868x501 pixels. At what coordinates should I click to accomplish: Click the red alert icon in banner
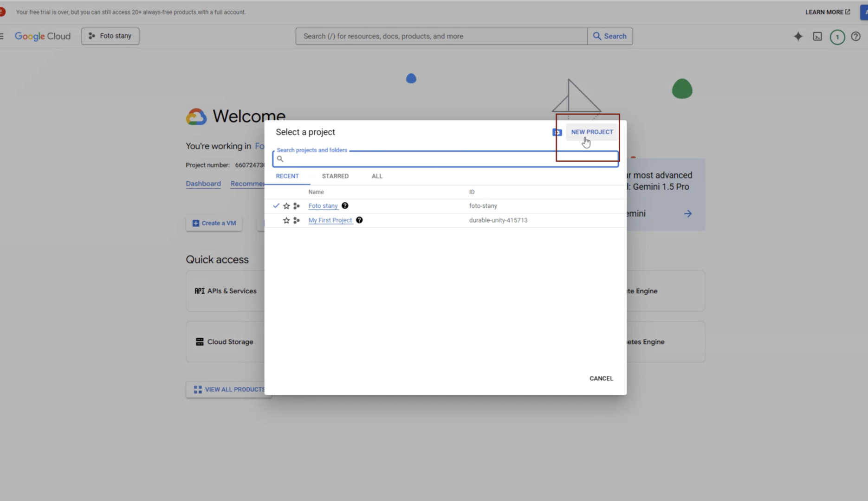pyautogui.click(x=2, y=12)
